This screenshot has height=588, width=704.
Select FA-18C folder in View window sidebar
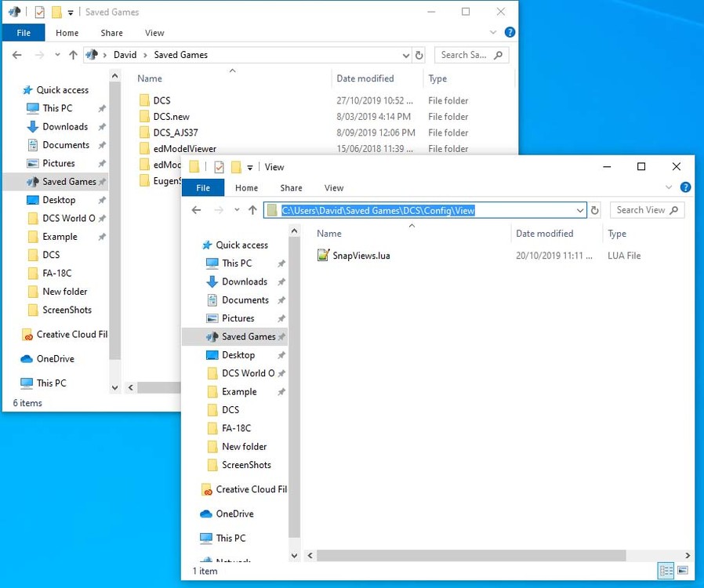click(x=236, y=428)
